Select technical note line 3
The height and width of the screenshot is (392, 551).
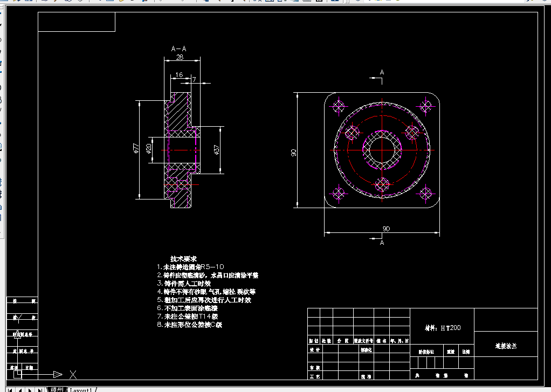point(184,284)
